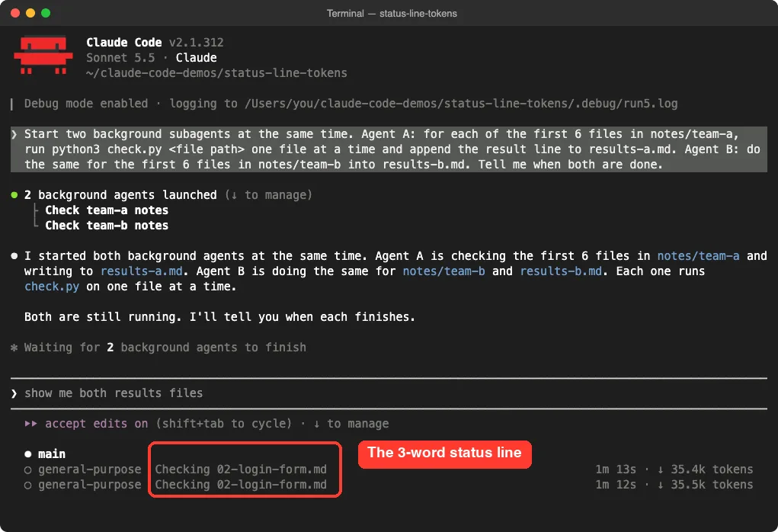Click the 'show me both results files' input

point(389,393)
